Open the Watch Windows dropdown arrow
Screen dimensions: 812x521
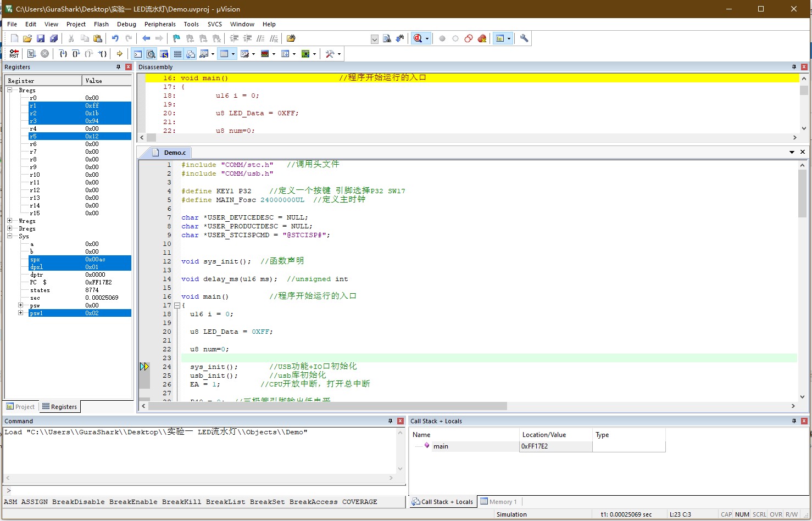point(213,54)
